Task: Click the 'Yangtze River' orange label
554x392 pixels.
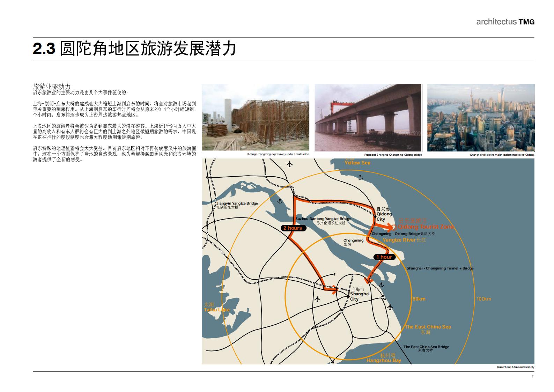Action: (399, 240)
